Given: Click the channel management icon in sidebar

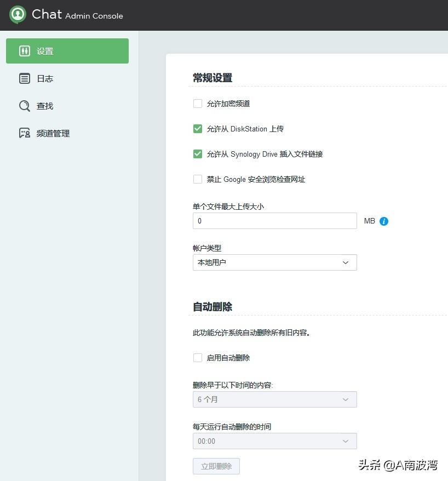Looking at the screenshot, I should pyautogui.click(x=25, y=133).
